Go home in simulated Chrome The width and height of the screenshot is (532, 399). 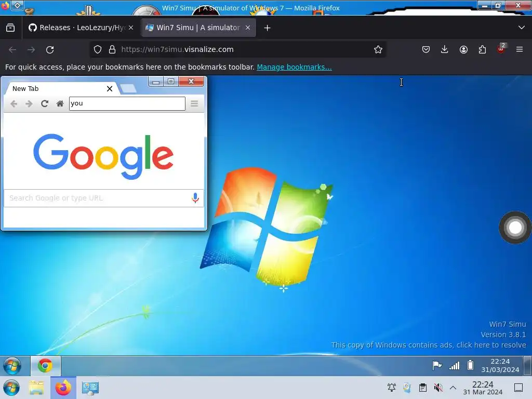tap(60, 104)
